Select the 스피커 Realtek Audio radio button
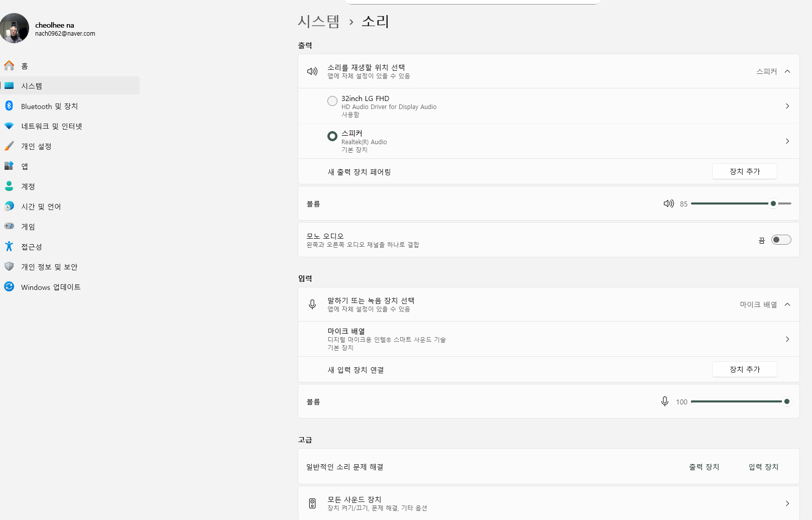 coord(332,136)
